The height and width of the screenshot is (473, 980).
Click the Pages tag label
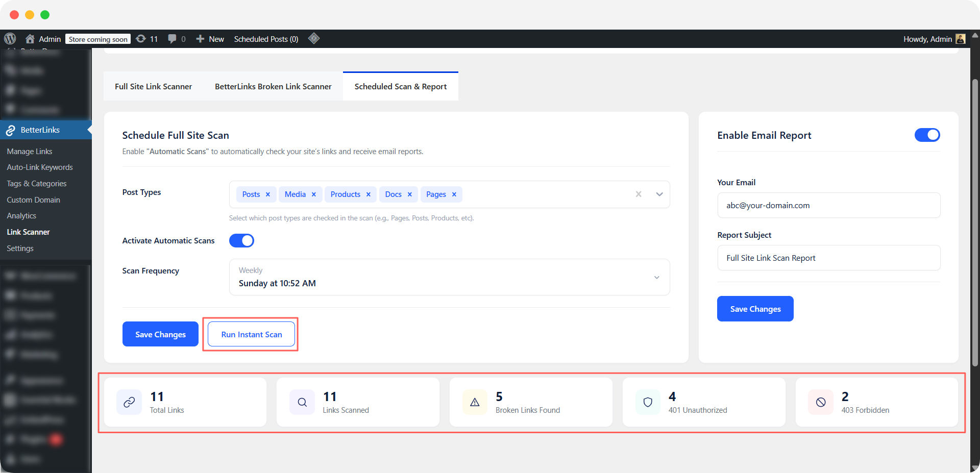tap(436, 194)
